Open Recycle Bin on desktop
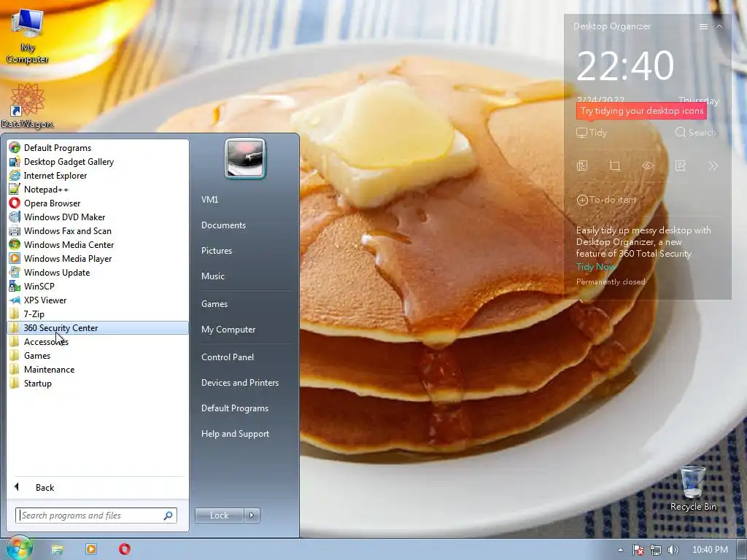 [x=693, y=489]
